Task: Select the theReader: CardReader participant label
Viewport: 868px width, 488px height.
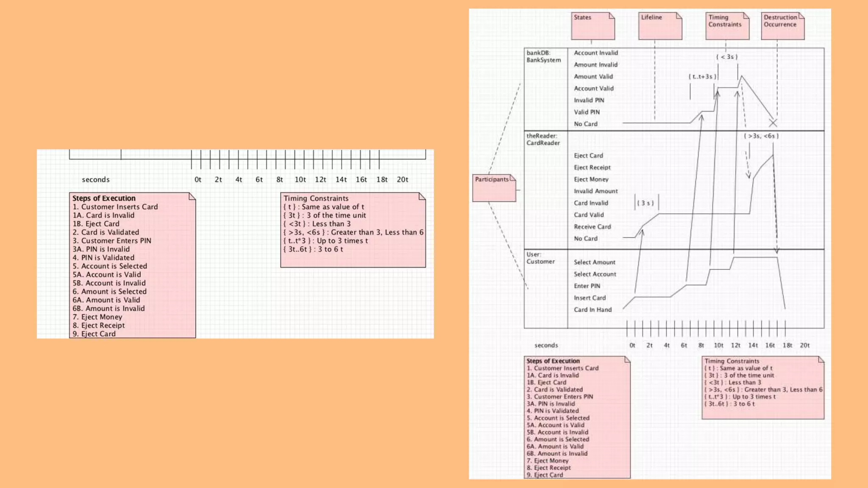Action: pos(543,139)
